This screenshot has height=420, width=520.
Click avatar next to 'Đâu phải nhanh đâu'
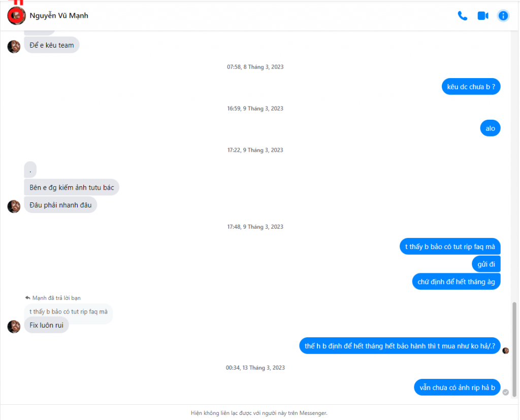pos(14,206)
